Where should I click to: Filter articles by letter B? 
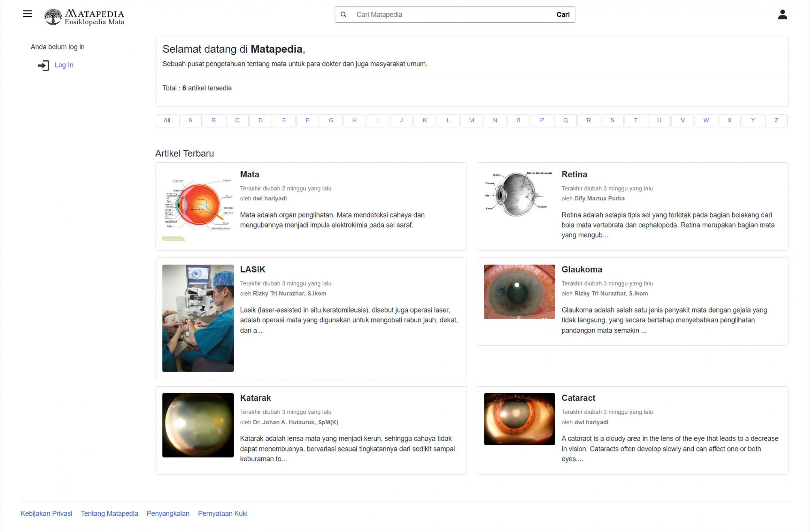tap(214, 121)
